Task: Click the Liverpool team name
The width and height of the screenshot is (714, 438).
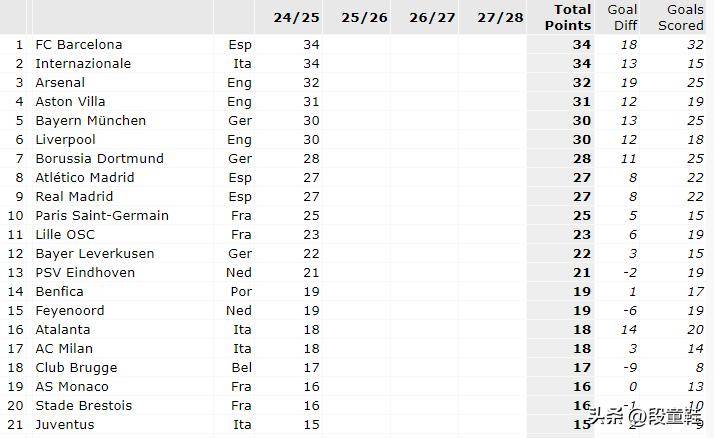Action: coord(66,140)
